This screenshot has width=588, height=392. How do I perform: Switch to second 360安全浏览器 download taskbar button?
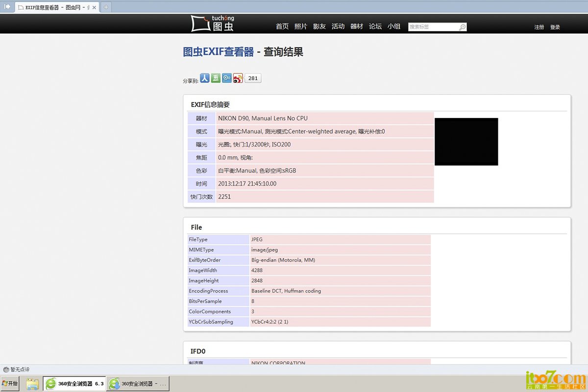139,384
